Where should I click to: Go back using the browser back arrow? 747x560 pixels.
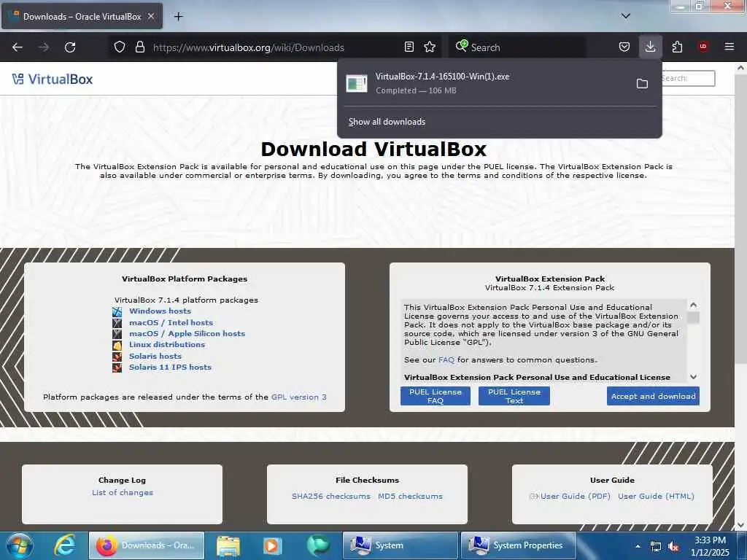18,47
